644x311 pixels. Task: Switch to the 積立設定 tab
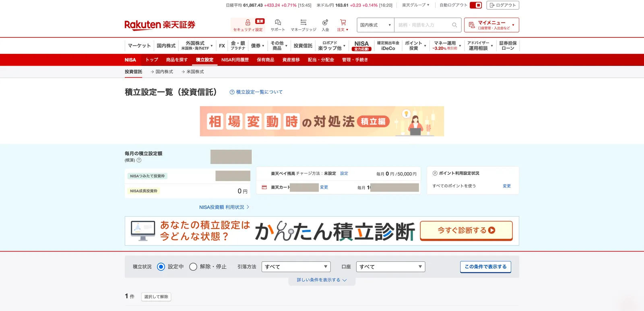click(204, 60)
